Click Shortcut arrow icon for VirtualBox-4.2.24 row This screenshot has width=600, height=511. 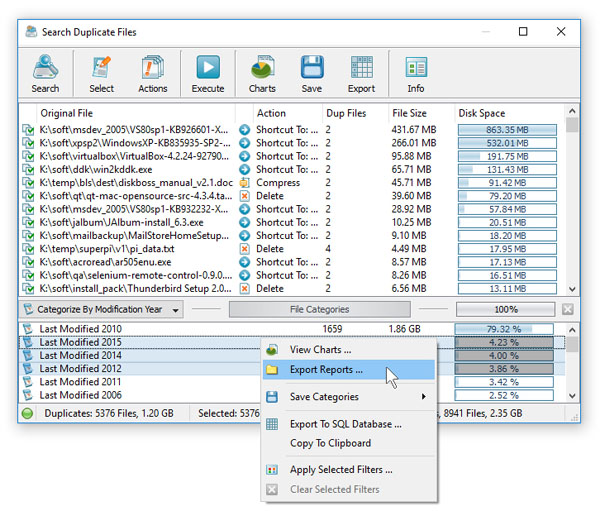[x=245, y=156]
